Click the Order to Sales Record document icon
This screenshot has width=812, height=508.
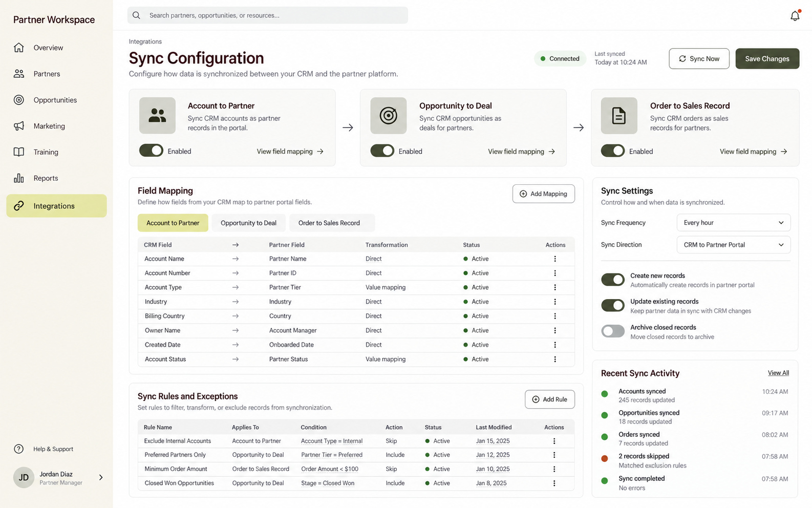pyautogui.click(x=619, y=116)
